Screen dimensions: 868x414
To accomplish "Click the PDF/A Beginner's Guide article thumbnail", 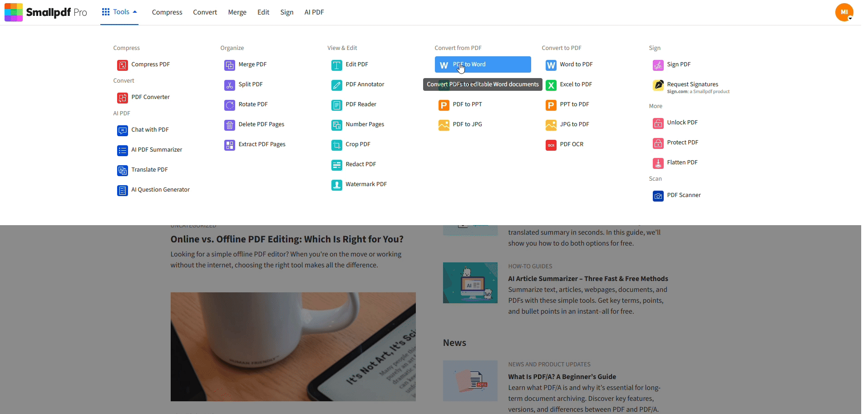I will [x=470, y=381].
